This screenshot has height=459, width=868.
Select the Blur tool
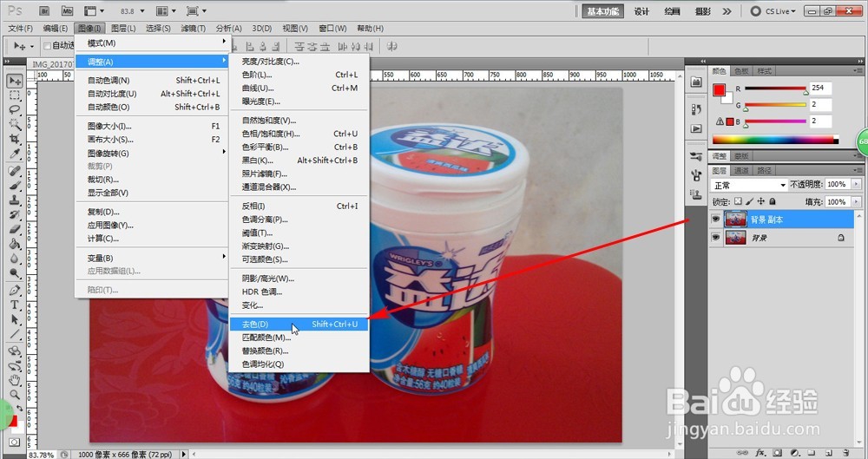[x=15, y=259]
